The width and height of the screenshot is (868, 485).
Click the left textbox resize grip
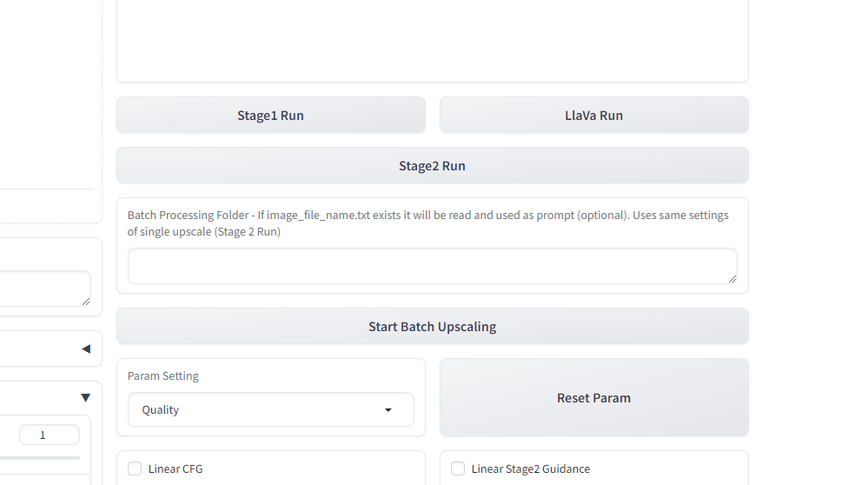click(86, 302)
